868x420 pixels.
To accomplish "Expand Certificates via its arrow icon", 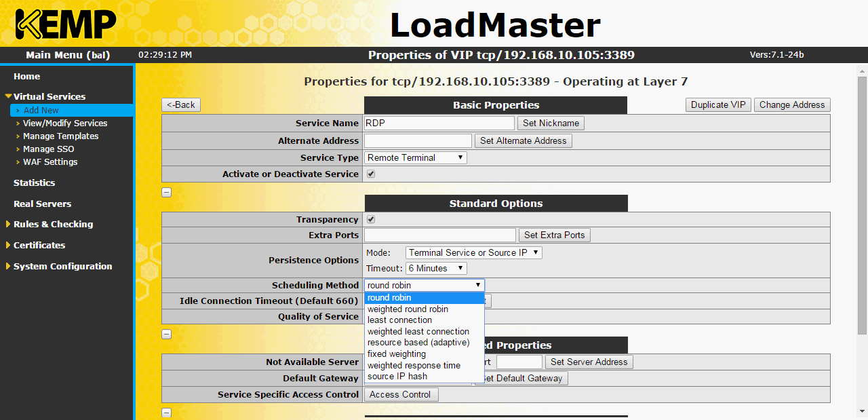I will [8, 246].
